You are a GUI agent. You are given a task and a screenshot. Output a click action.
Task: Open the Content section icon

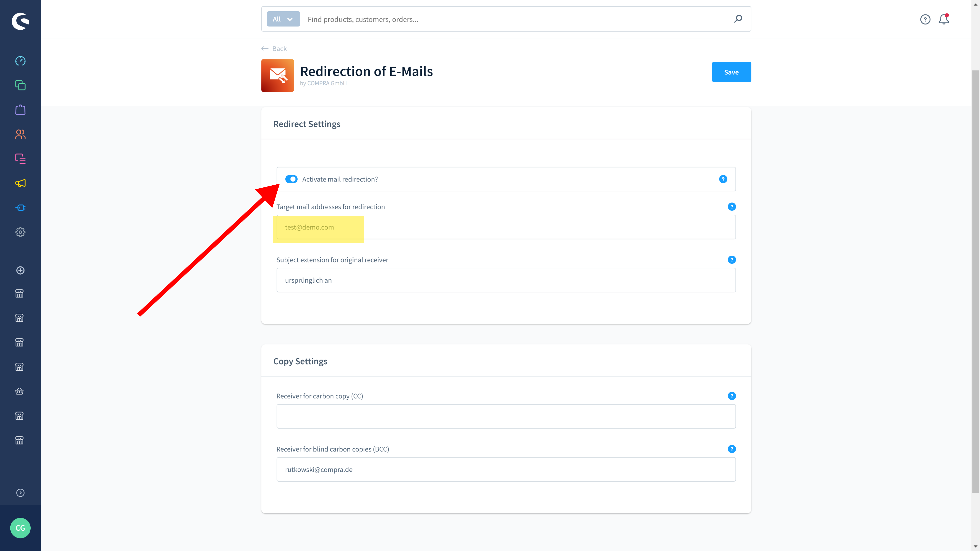click(20, 159)
